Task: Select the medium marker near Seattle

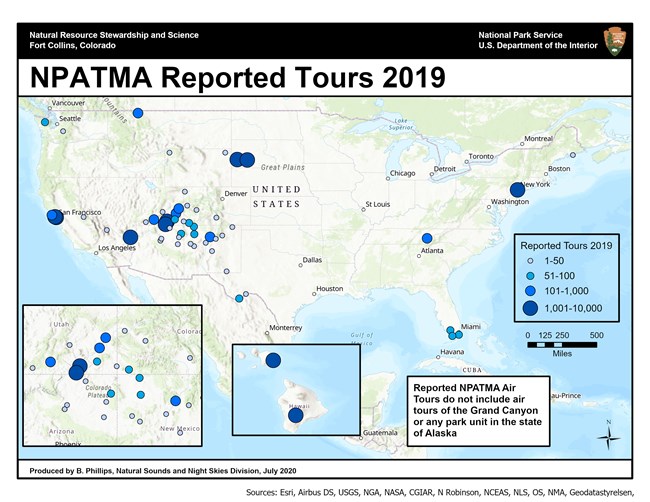Action: (44, 123)
